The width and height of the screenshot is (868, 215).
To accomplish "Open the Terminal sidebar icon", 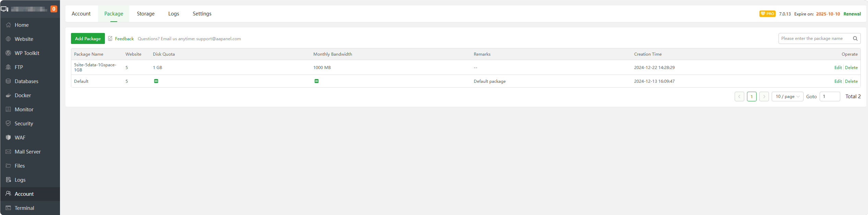I will point(8,208).
